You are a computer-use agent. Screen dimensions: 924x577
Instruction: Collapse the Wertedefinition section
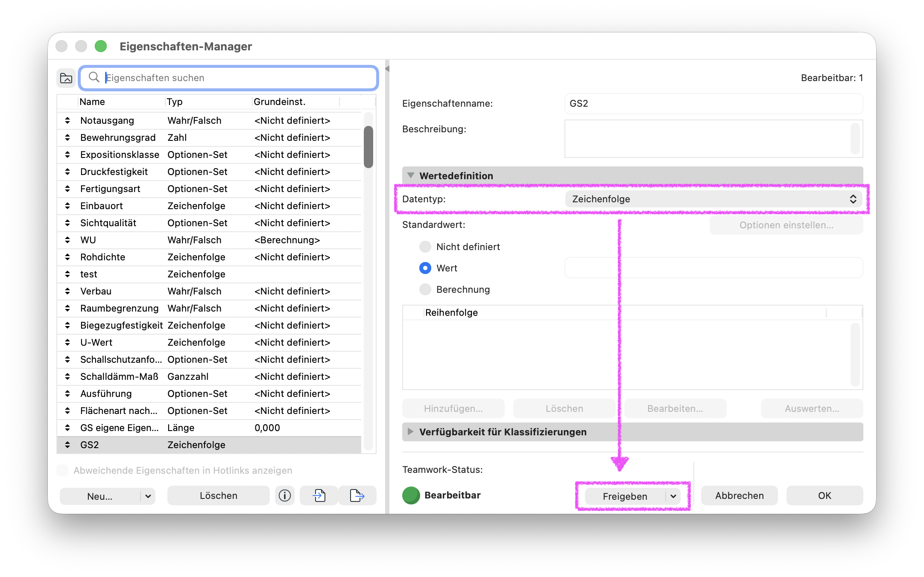[x=411, y=175]
